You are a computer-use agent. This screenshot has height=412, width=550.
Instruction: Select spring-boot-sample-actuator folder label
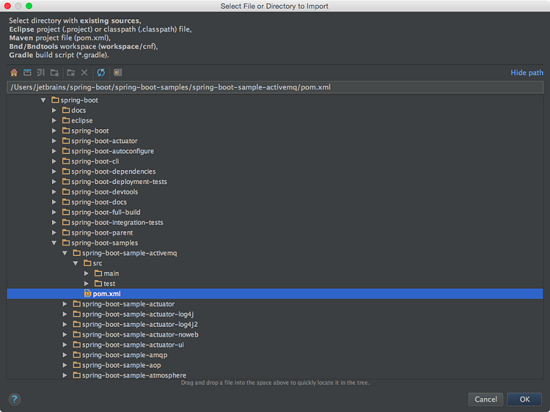click(x=128, y=304)
